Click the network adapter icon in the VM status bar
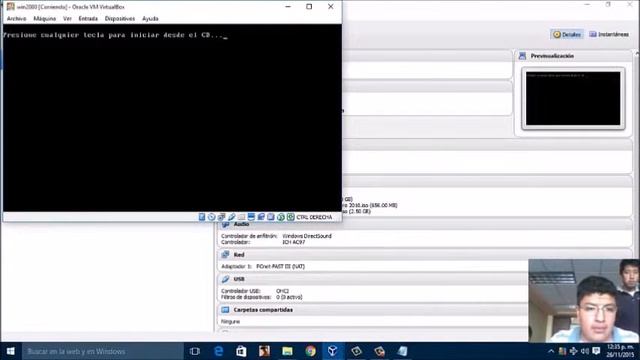This screenshot has width=640, height=360. coord(221,217)
